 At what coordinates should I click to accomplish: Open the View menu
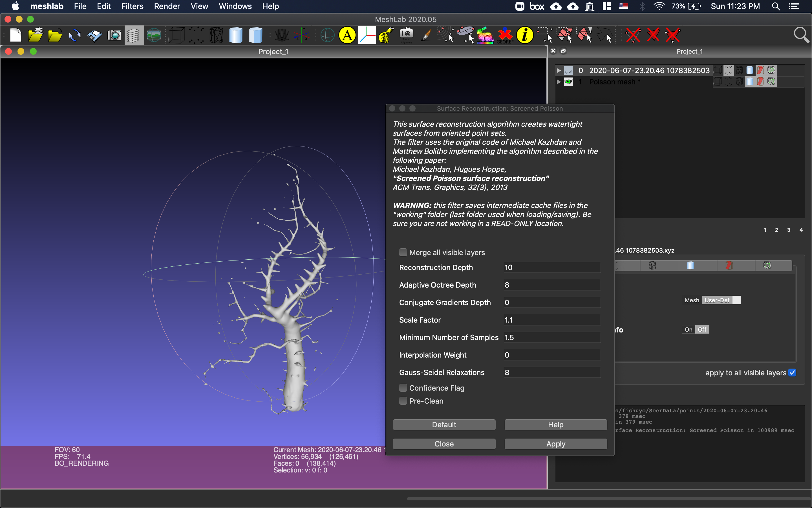[x=199, y=6]
